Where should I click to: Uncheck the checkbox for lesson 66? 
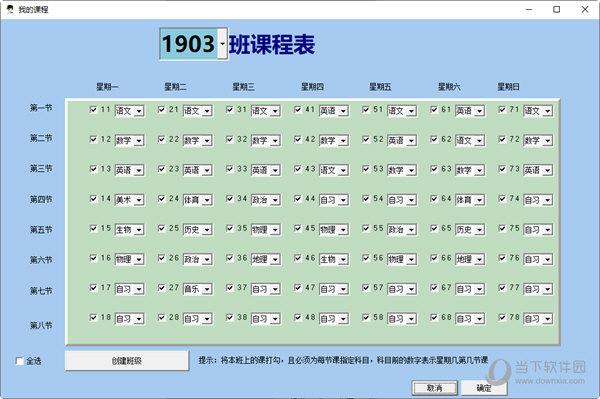point(434,258)
